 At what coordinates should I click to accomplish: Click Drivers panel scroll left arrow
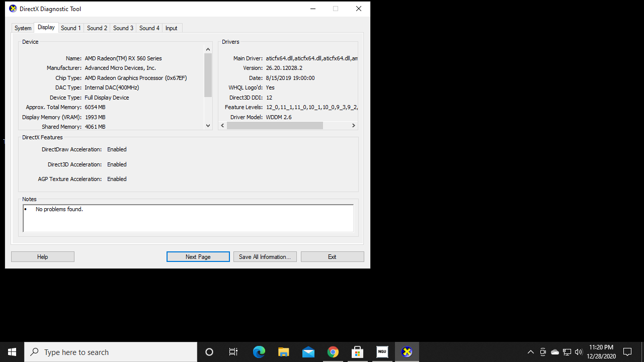pyautogui.click(x=223, y=126)
